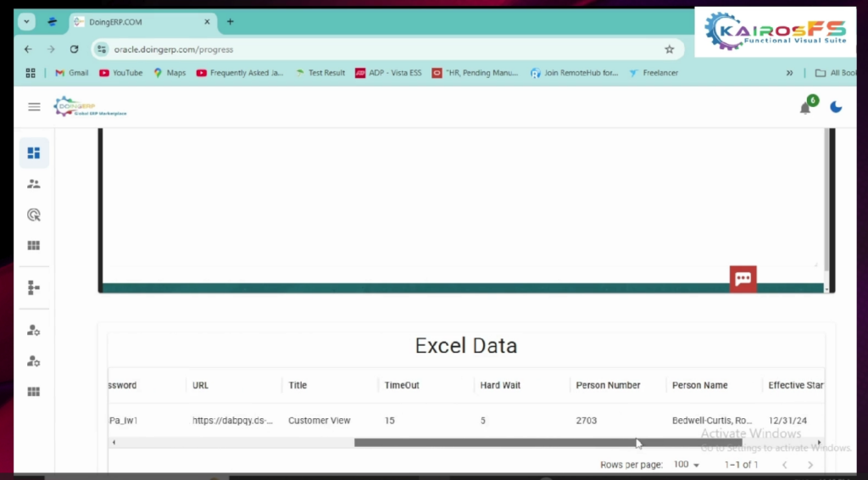Click the horizontal table scrollbar thumb
The image size is (868, 480).
(547, 443)
